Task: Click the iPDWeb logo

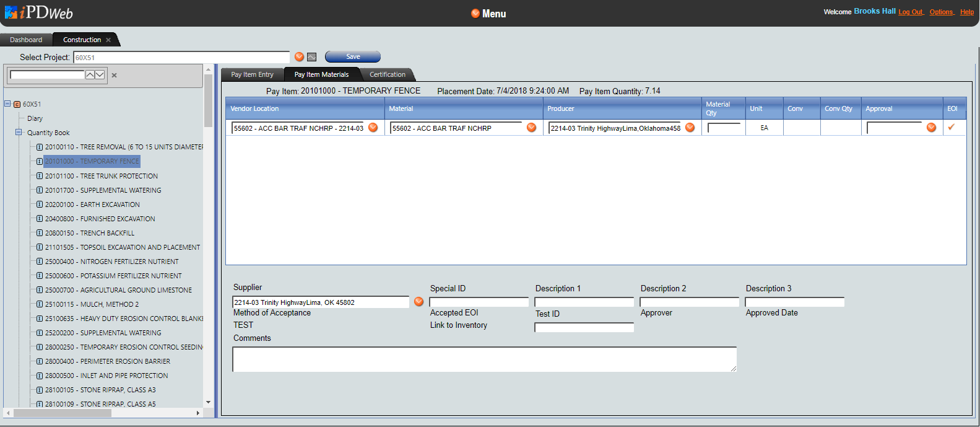Action: point(38,12)
